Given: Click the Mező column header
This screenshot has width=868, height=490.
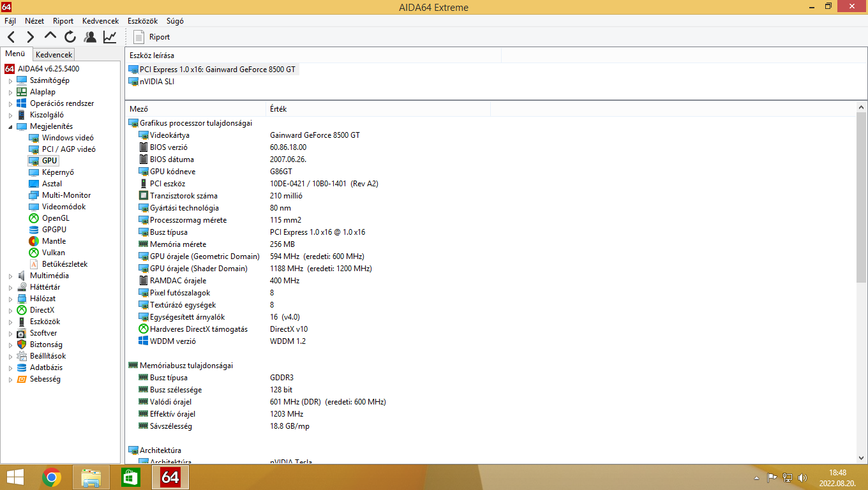Looking at the screenshot, I should point(195,109).
